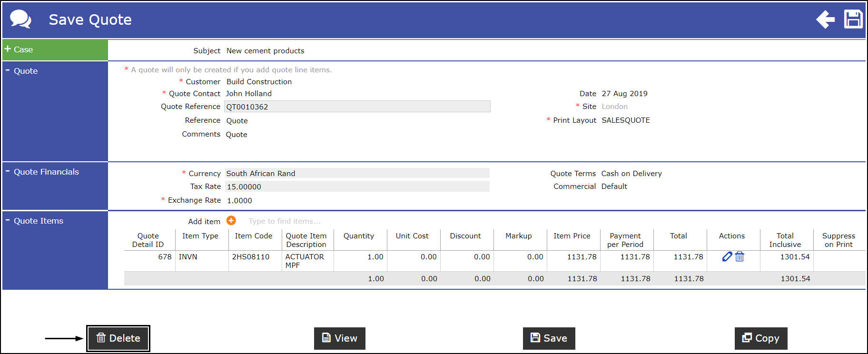Edit quote line 678 with pencil icon
The width and height of the screenshot is (868, 354).
(727, 256)
